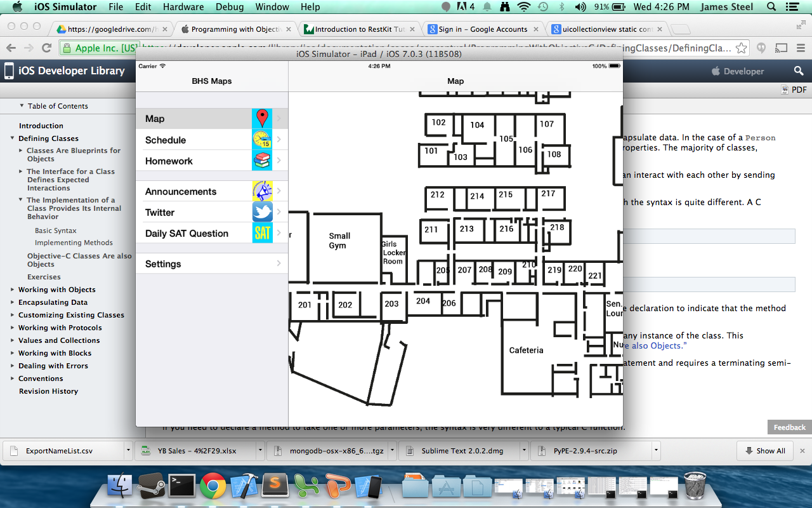Switch to Sign in Google Accounts tab
Screen dimensions: 812x508
point(482,29)
